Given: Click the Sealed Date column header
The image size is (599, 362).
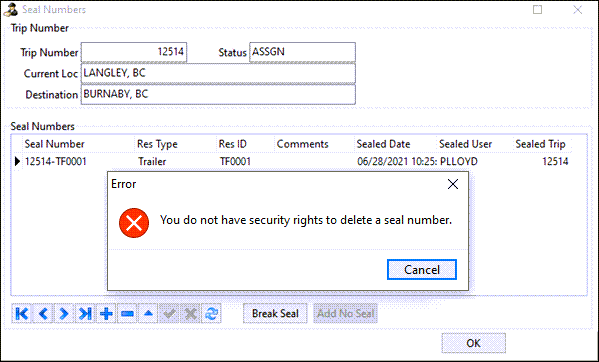Looking at the screenshot, I should point(383,144).
